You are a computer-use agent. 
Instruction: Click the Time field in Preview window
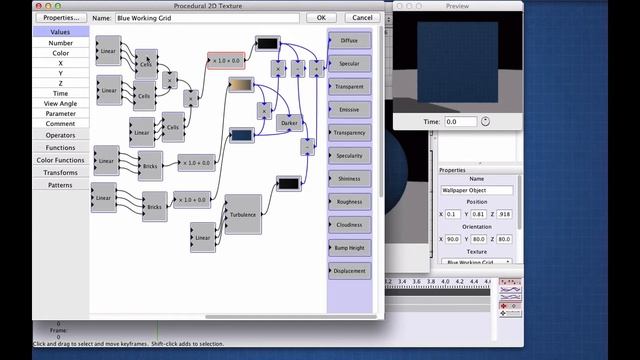(x=460, y=122)
